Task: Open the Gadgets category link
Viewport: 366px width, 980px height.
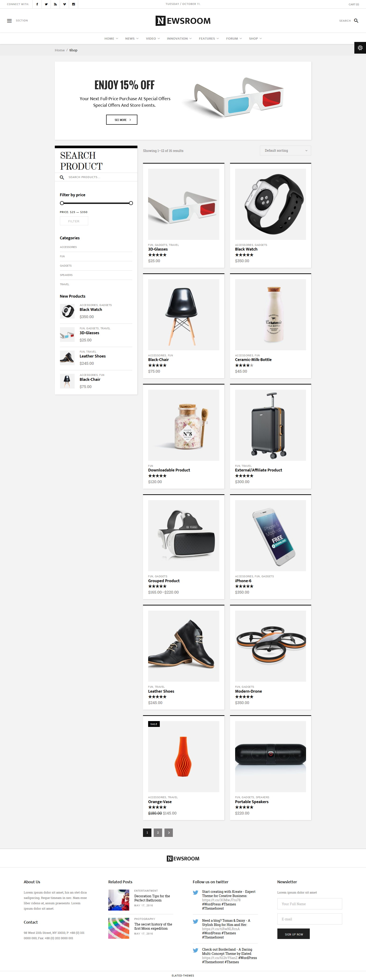Action: click(66, 265)
